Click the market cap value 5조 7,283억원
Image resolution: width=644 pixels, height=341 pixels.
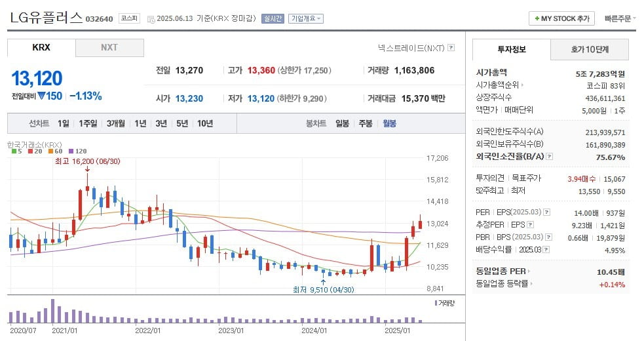(x=600, y=74)
